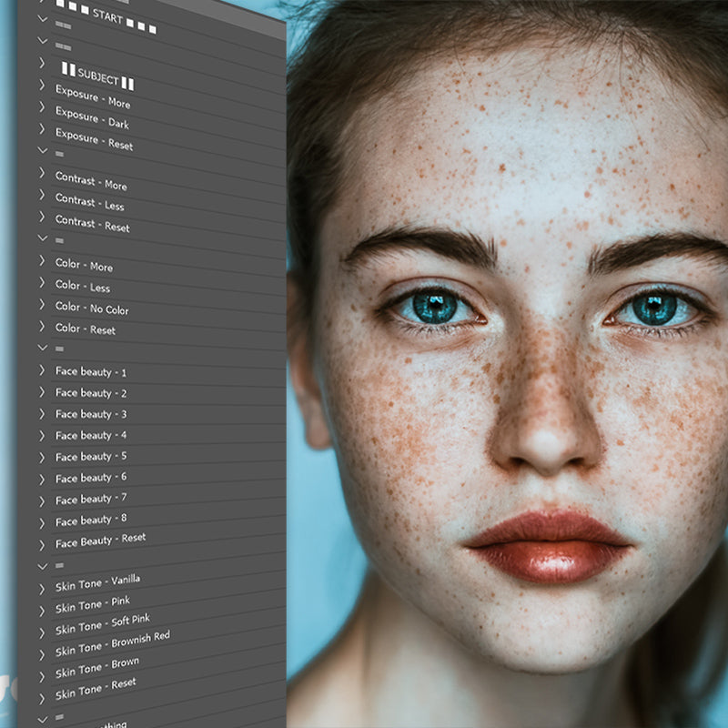Collapse the START group arrow
This screenshot has height=728, width=728.
click(x=42, y=17)
